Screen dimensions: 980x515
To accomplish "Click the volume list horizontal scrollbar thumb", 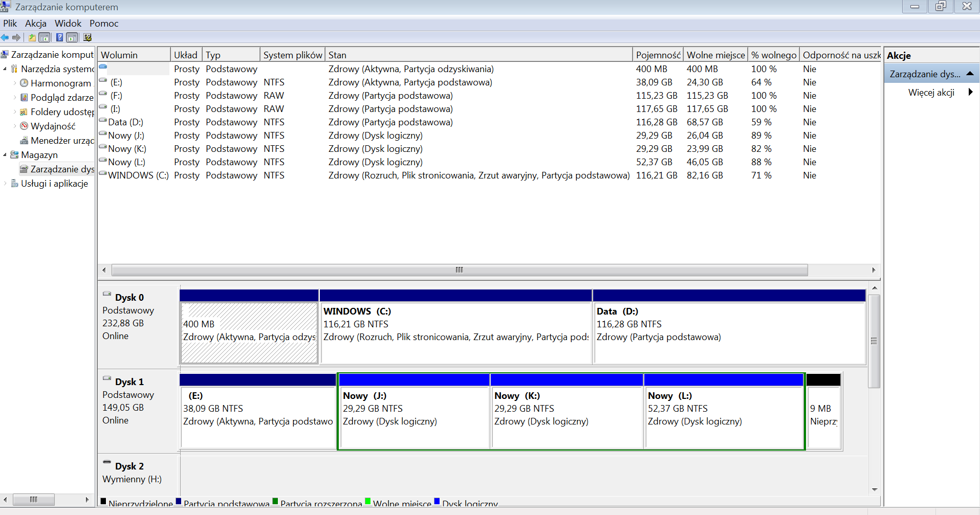I will (460, 270).
